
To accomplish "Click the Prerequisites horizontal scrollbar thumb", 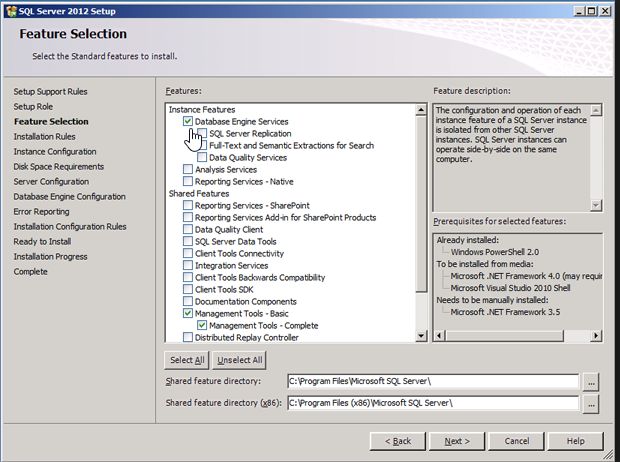I will (505, 336).
